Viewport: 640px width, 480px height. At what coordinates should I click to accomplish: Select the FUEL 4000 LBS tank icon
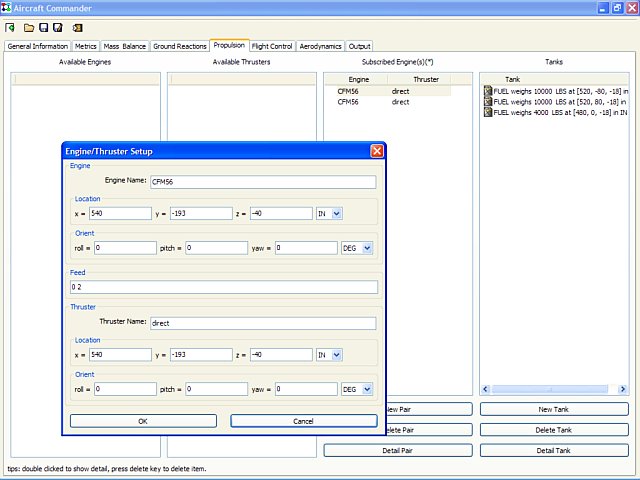click(x=488, y=112)
